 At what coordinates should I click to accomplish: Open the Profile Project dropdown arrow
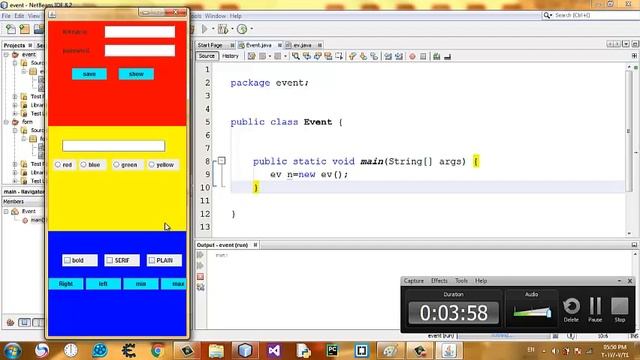point(251,29)
